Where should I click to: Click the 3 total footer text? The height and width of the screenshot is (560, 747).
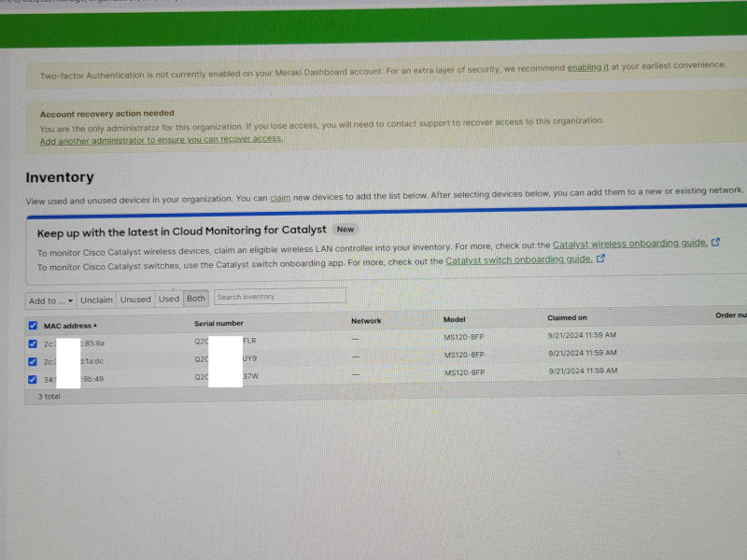(49, 396)
